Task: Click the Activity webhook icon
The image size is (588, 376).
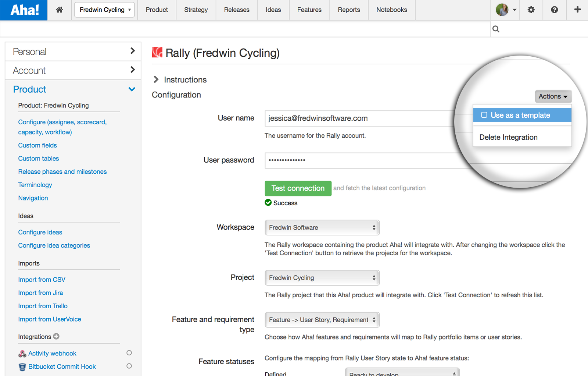Action: click(22, 354)
